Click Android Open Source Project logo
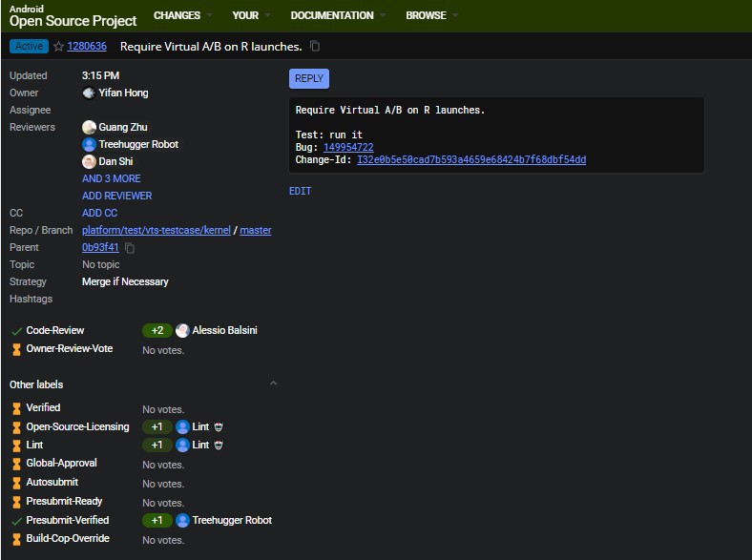 [x=73, y=16]
